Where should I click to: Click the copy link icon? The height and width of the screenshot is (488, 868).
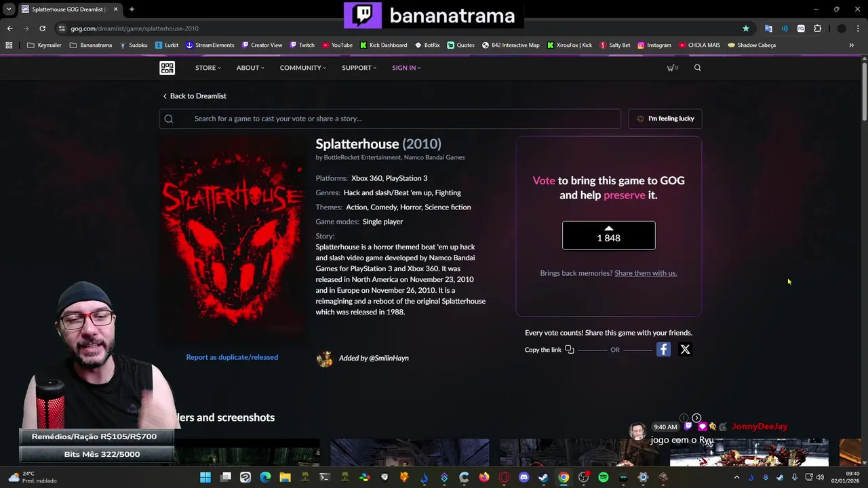click(x=570, y=350)
